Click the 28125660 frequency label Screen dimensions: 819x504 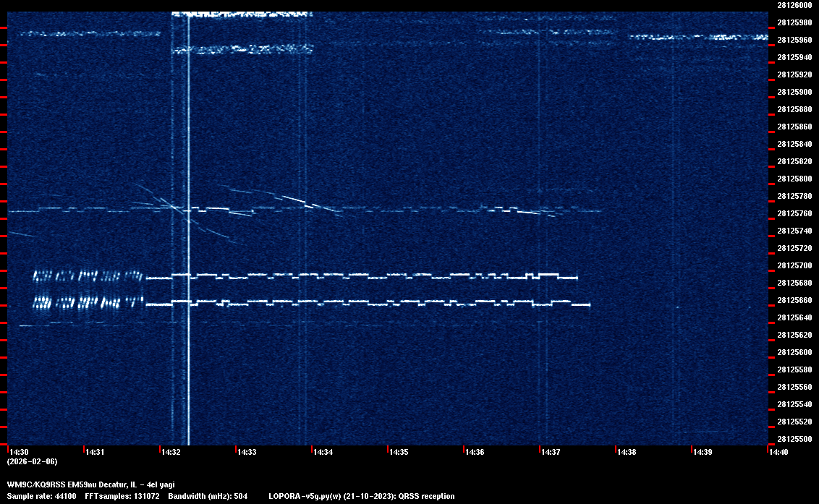(794, 300)
